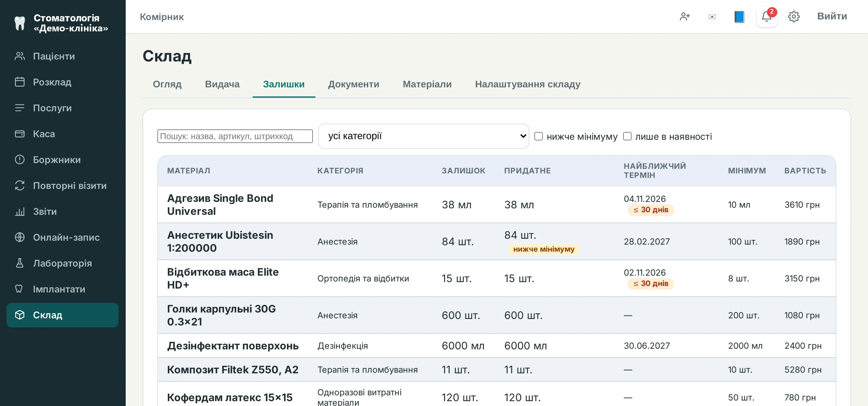
Task: Click the ВАРТІСТЬ column header
Action: pos(805,171)
